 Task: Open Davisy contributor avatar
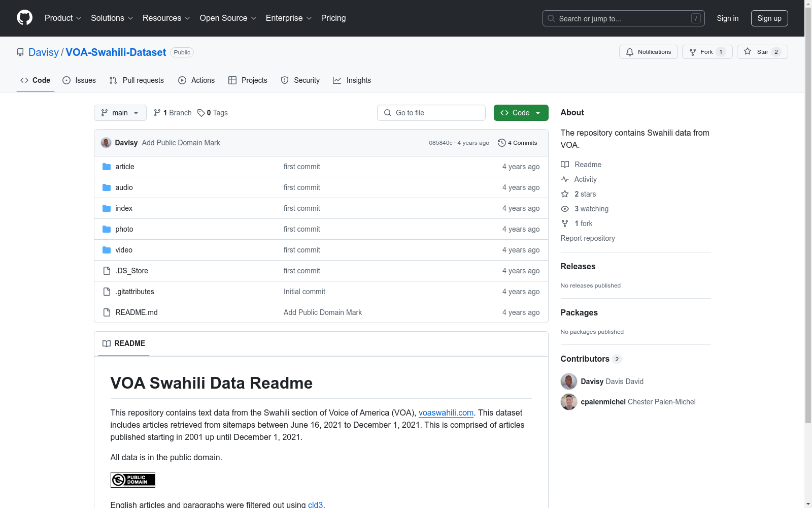click(569, 382)
